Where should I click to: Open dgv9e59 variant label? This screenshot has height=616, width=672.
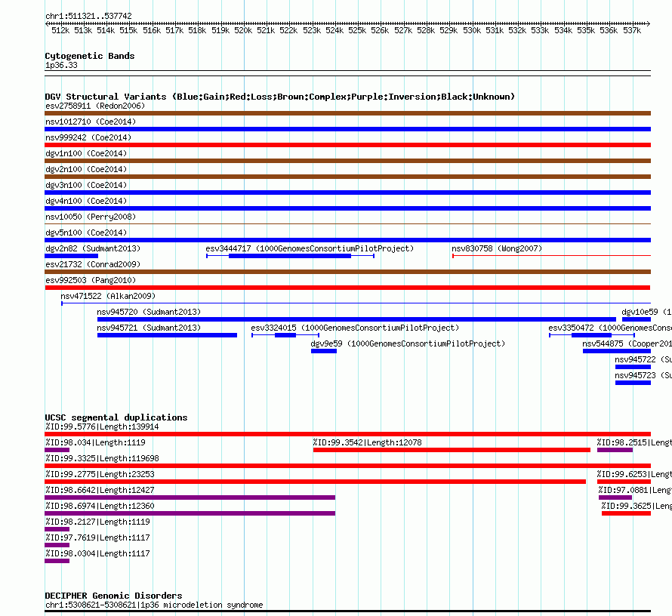408,343
